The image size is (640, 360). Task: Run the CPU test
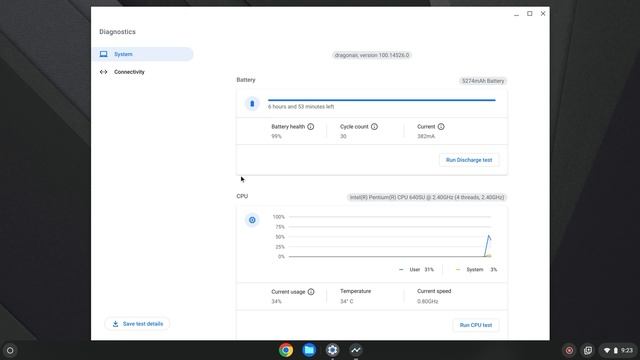476,325
